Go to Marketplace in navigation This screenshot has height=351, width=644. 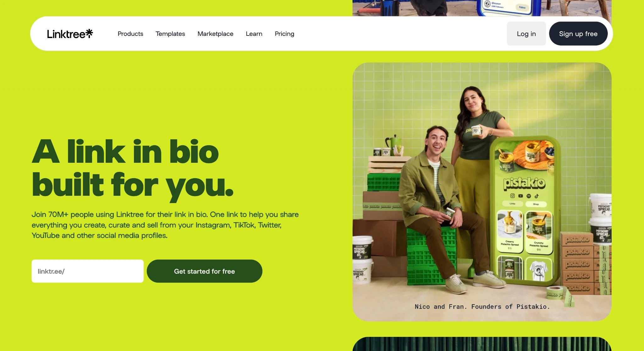point(215,34)
